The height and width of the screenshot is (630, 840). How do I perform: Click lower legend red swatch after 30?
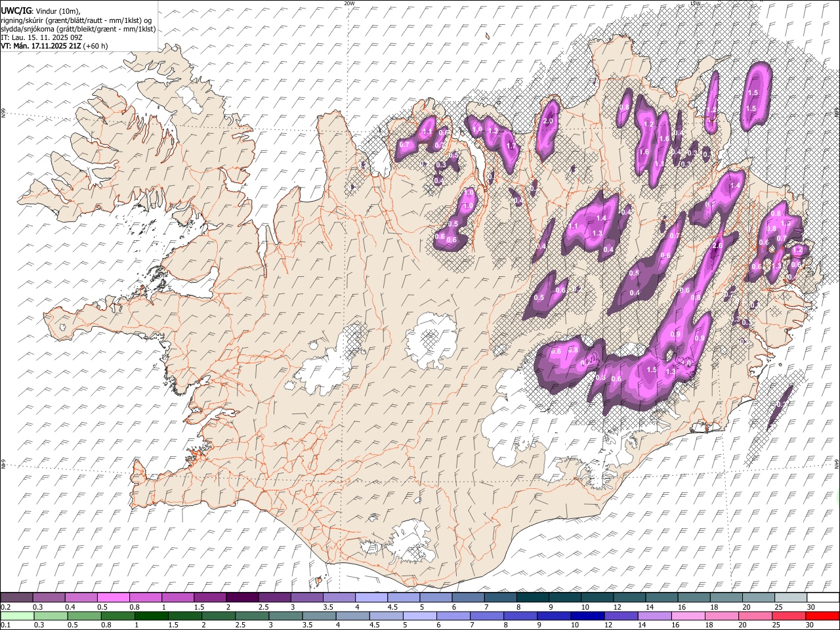pyautogui.click(x=822, y=616)
